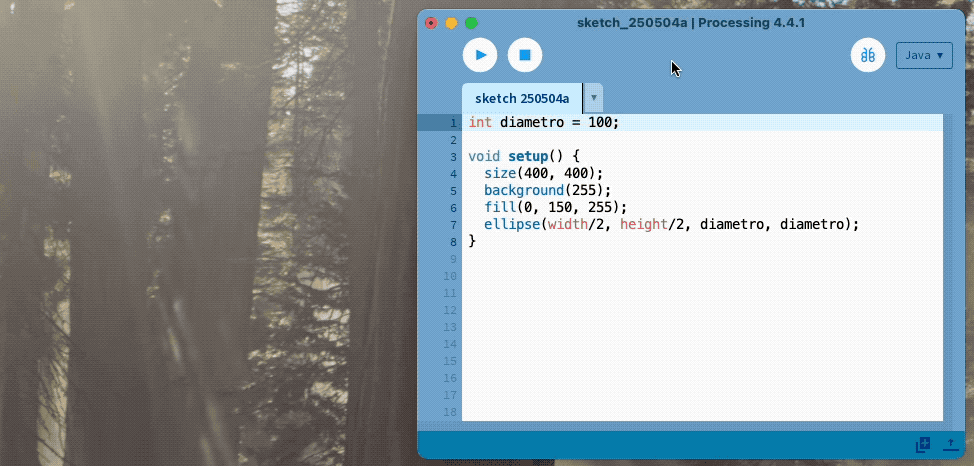Stop the running sketch
The height and width of the screenshot is (466, 974).
tap(525, 55)
